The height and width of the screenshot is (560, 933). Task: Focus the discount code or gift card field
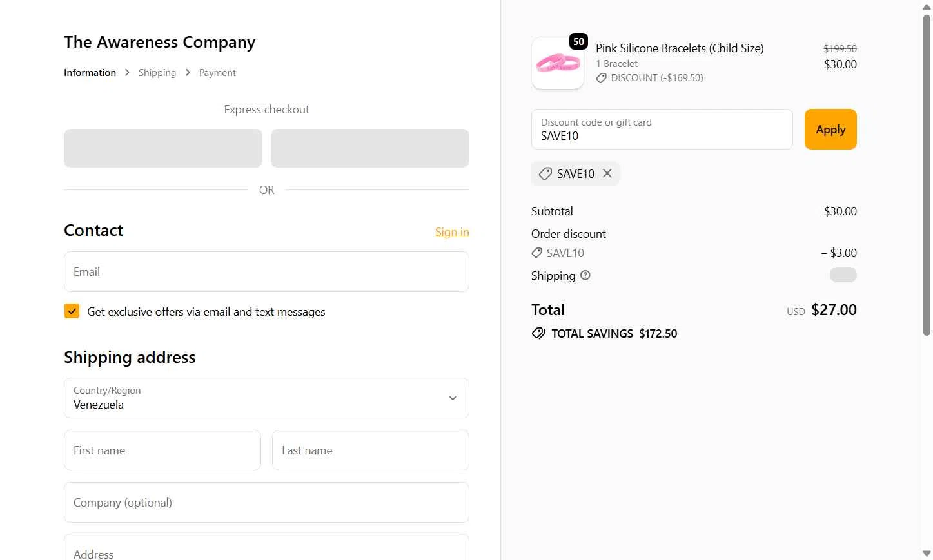tap(662, 129)
